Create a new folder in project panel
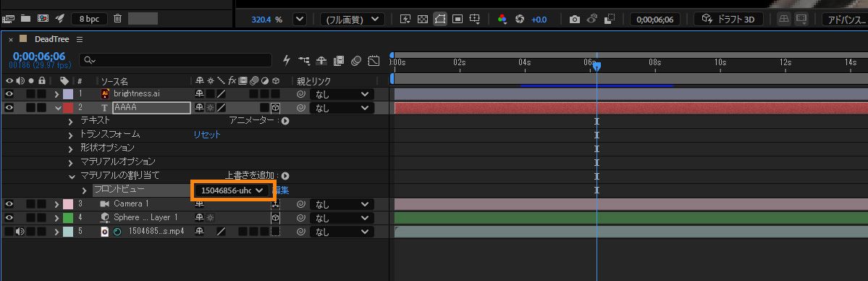Viewport: 868px width, 281px height. [x=25, y=18]
